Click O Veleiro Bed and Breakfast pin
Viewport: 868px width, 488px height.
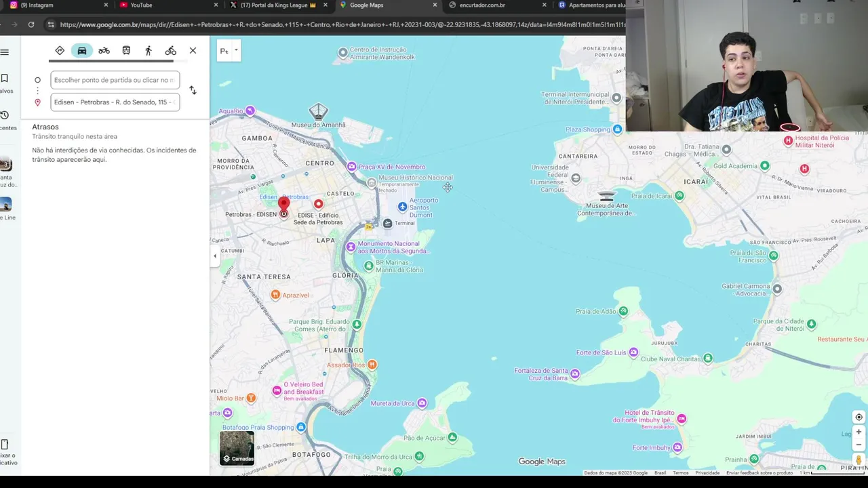click(x=277, y=390)
